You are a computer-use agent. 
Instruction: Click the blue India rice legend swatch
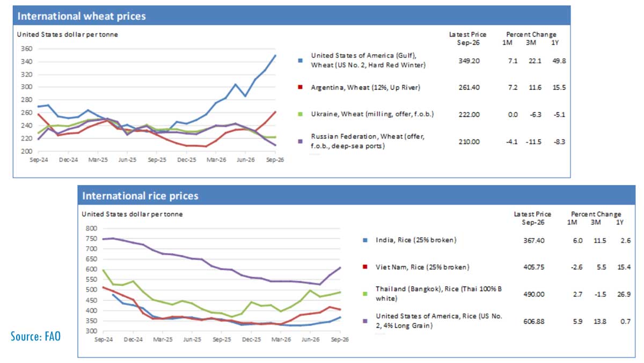click(x=364, y=240)
